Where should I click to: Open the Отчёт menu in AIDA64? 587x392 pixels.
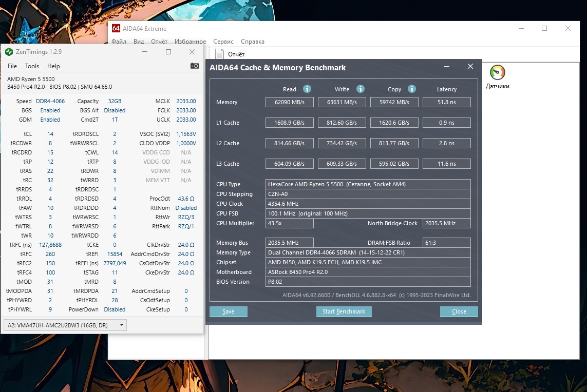pos(159,41)
